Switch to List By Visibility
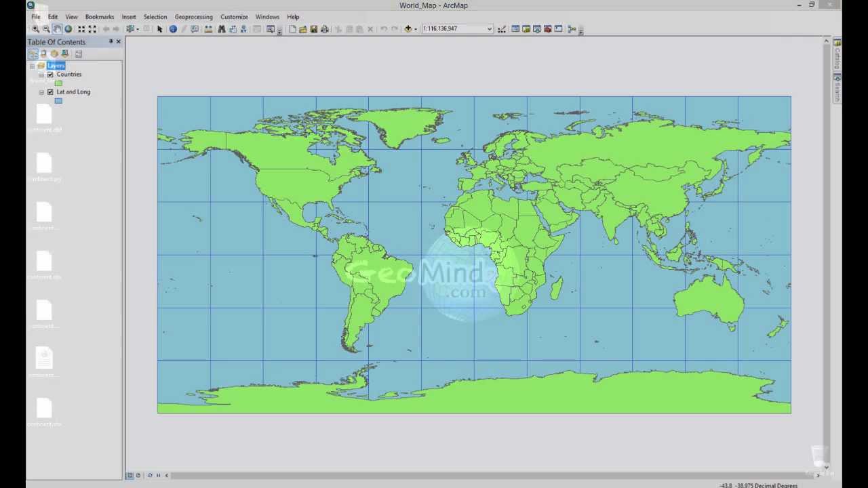 click(x=54, y=54)
